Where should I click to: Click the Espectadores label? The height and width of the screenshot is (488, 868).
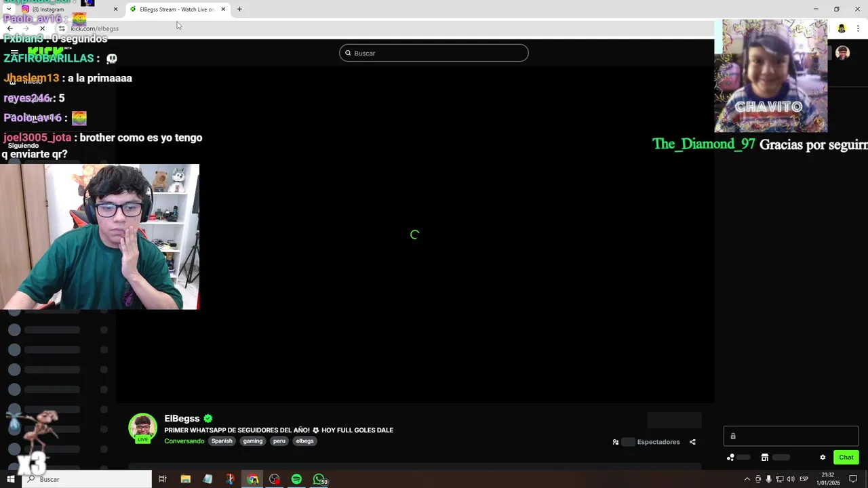(x=658, y=442)
